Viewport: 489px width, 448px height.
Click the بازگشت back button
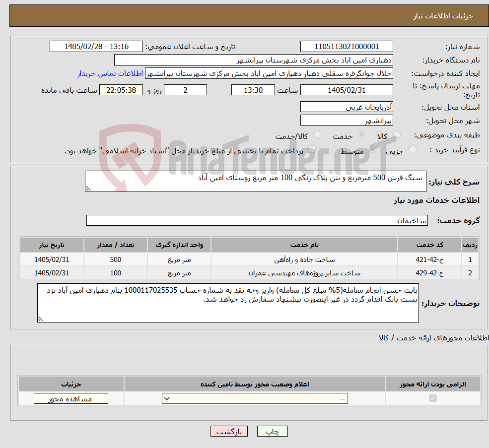tap(229, 431)
